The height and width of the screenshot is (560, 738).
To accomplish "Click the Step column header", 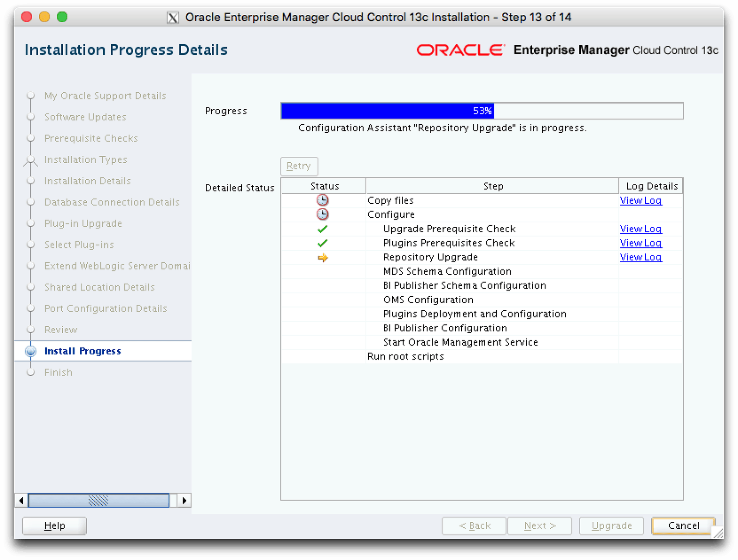I will click(x=492, y=186).
